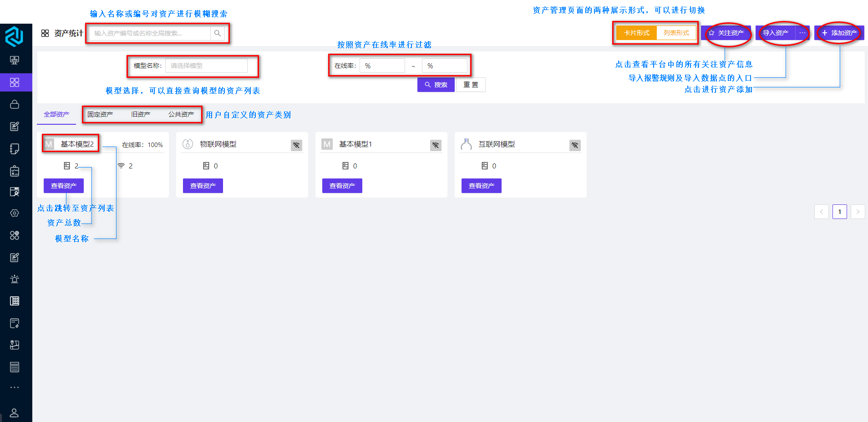Click the magnifier icon in asset search box
This screenshot has height=422, width=868.
218,33
